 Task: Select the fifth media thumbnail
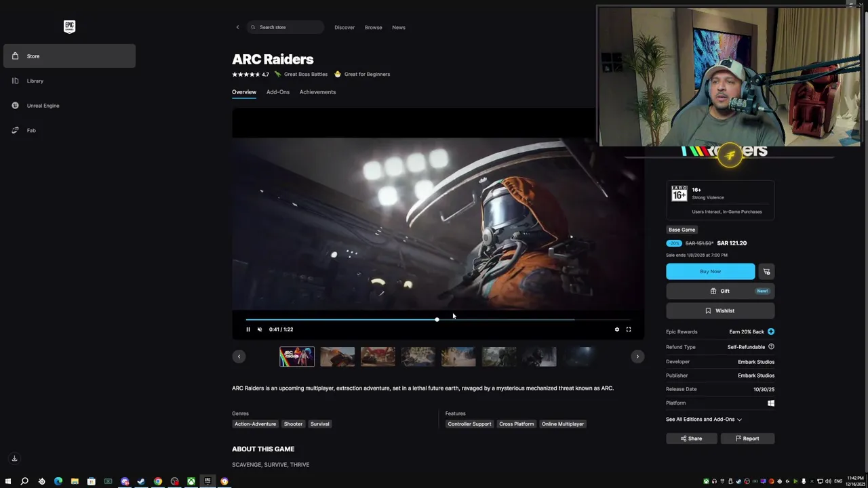click(x=458, y=357)
